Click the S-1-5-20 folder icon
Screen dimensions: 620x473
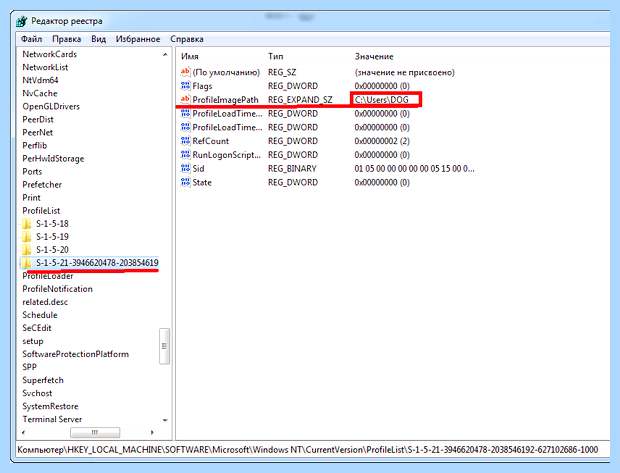point(26,250)
